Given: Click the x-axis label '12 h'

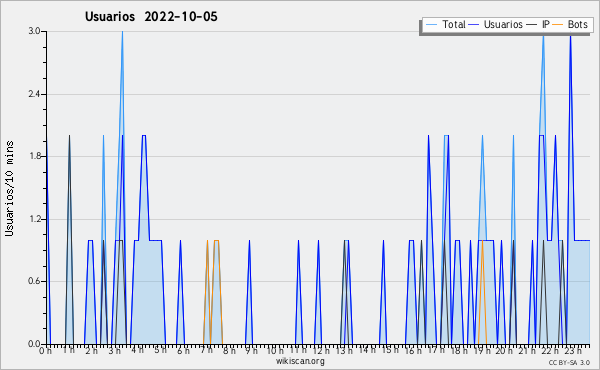Looking at the screenshot, I should [321, 350].
